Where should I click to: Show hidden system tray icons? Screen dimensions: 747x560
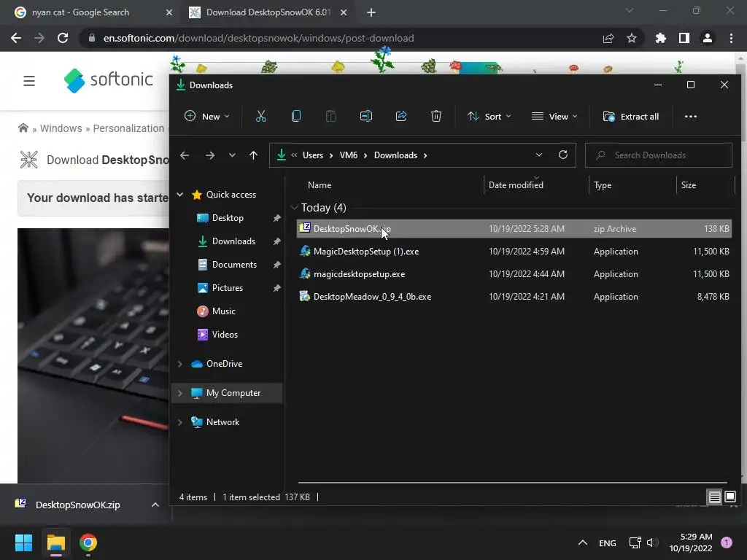[582, 542]
